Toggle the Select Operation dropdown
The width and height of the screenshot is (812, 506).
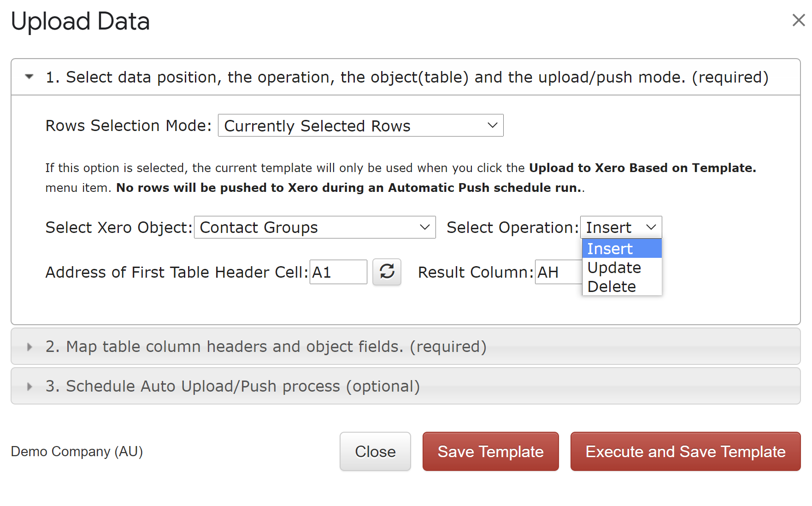pyautogui.click(x=621, y=227)
